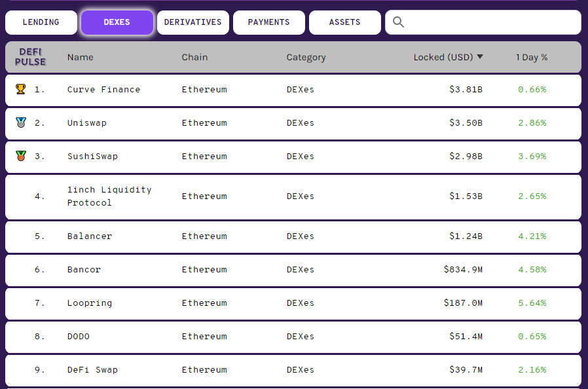This screenshot has width=588, height=389.
Task: Click the 2.86% one-day change
Action: coord(532,123)
